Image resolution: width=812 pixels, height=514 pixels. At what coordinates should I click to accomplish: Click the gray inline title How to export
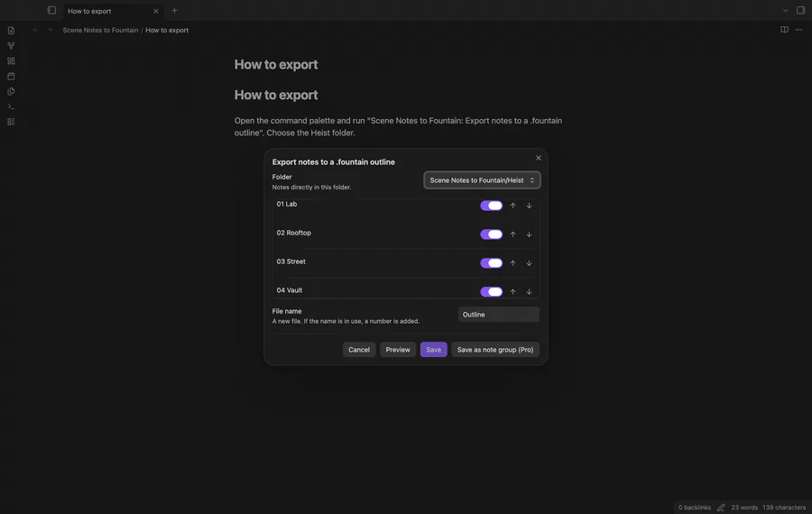pyautogui.click(x=276, y=64)
